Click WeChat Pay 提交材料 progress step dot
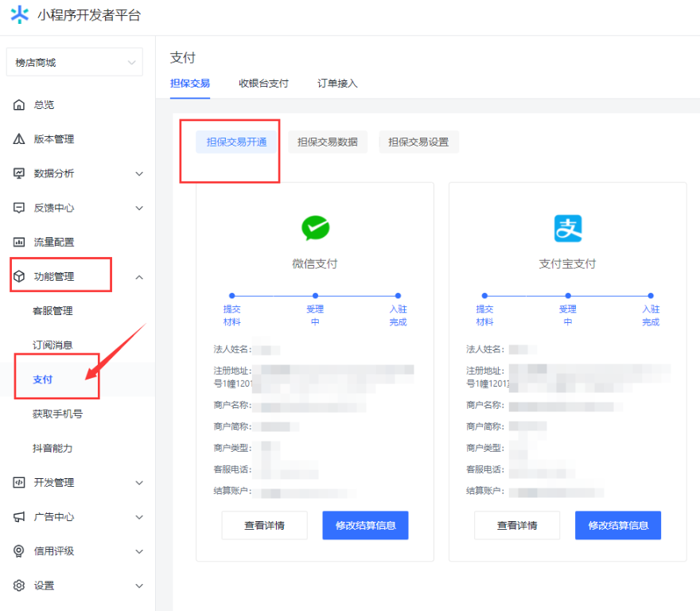 [x=232, y=296]
